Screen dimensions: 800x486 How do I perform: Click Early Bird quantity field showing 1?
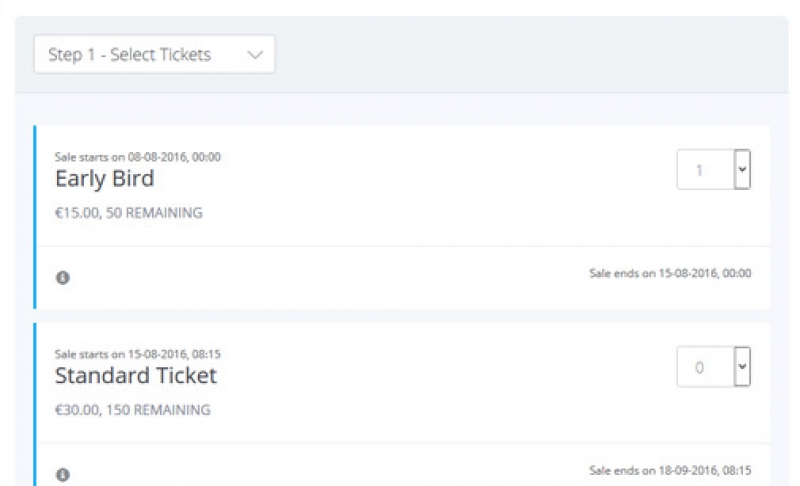(706, 169)
